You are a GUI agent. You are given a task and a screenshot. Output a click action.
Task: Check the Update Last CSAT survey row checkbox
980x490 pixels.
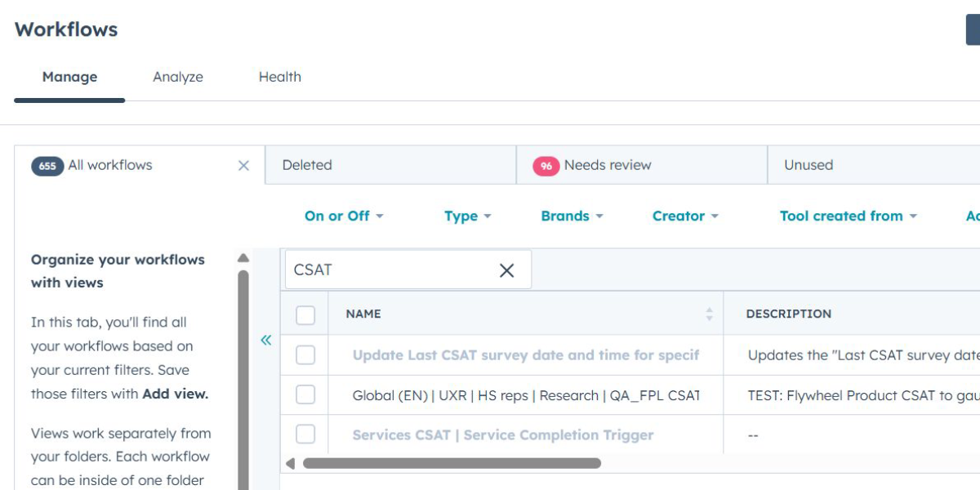click(305, 354)
